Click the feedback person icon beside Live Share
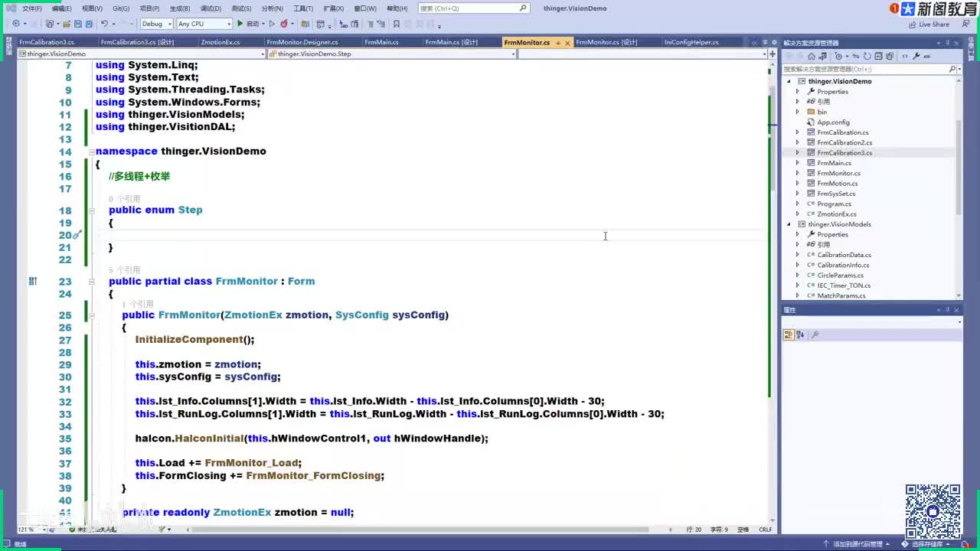Viewport: 980px width, 551px height. coord(965,24)
